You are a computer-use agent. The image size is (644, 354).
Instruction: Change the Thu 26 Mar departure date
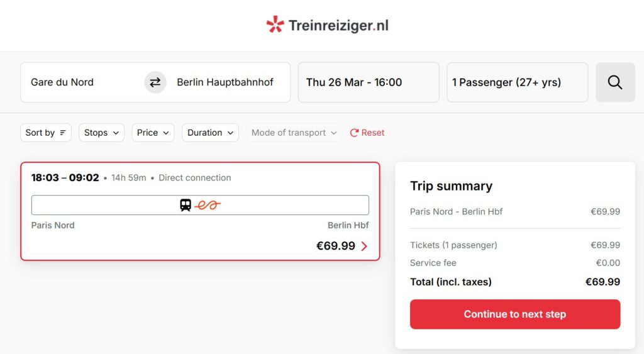pos(368,82)
